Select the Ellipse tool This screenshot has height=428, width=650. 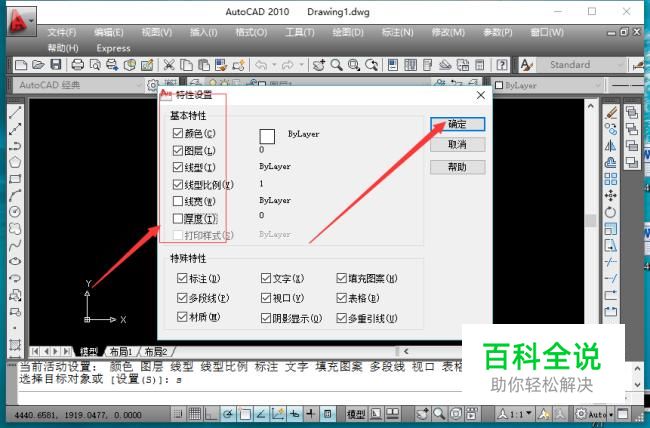point(15,261)
